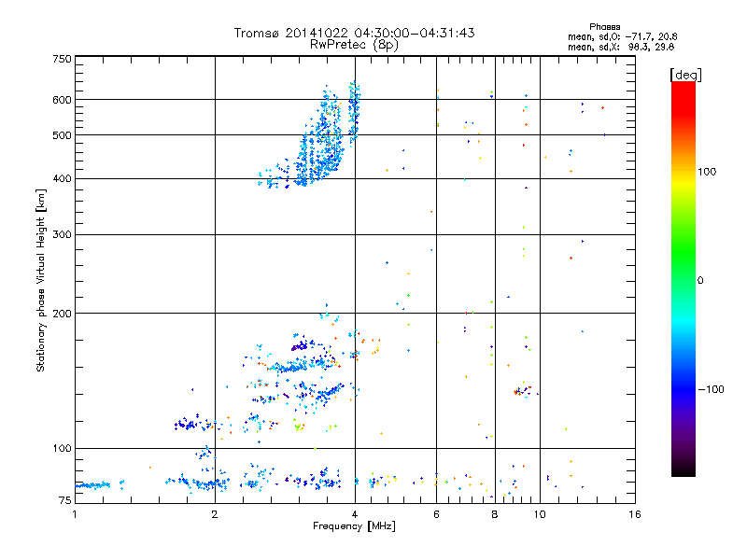Click the plot title 'Tromsø 20141022 04:30:00-04:31:43'
The height and width of the screenshot is (560, 747).
(354, 33)
